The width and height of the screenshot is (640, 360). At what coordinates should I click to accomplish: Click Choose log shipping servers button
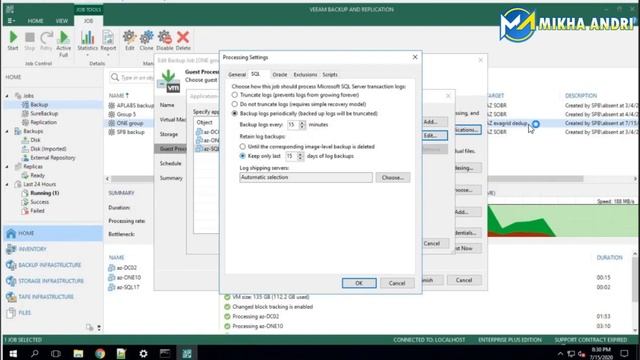click(393, 178)
